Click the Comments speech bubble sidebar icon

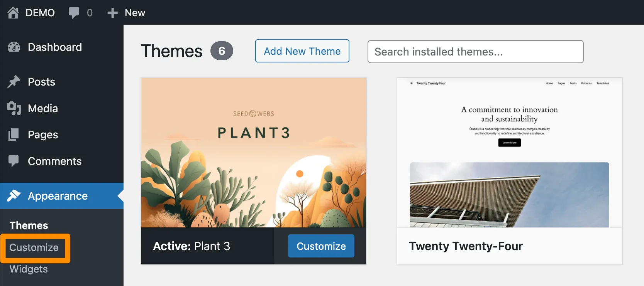click(14, 161)
